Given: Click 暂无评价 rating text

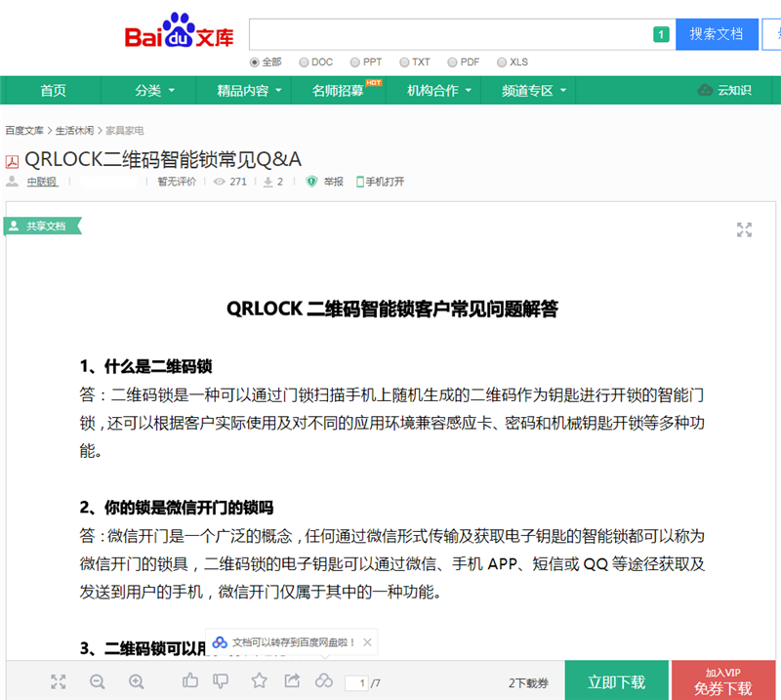Looking at the screenshot, I should (x=177, y=182).
